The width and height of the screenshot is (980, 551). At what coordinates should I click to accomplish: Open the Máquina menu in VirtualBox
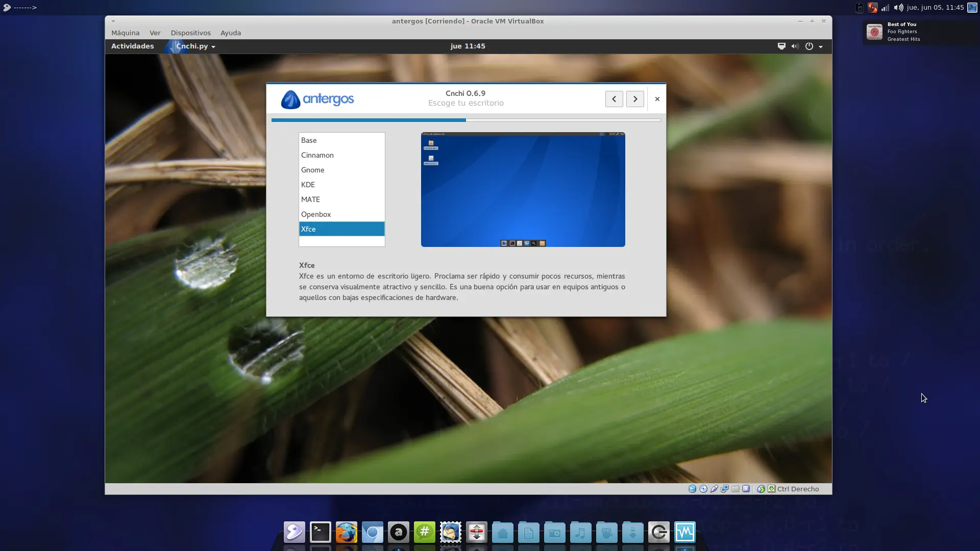click(125, 33)
